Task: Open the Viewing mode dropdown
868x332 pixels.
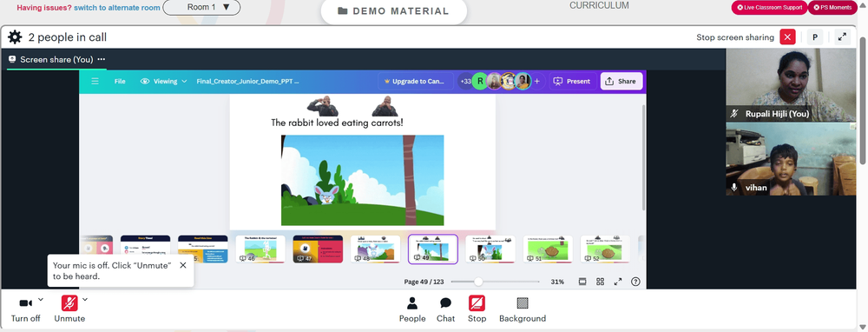Action: [164, 81]
